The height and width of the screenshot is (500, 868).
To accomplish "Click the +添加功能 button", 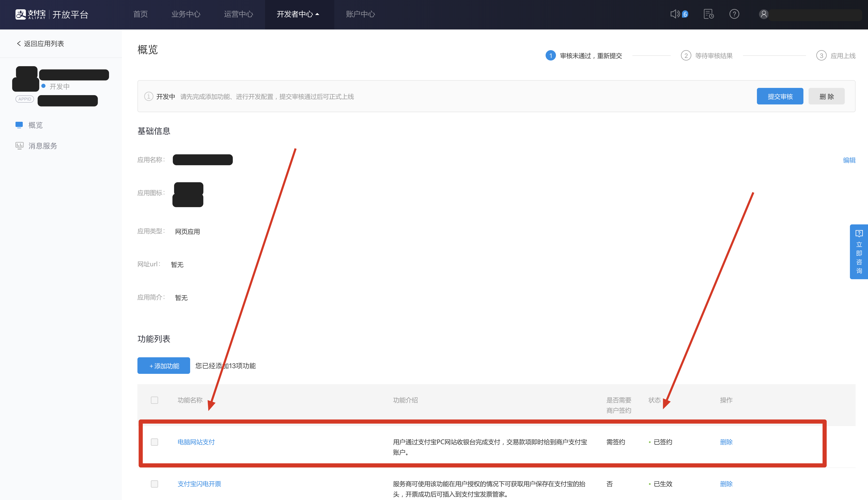I will [x=164, y=366].
